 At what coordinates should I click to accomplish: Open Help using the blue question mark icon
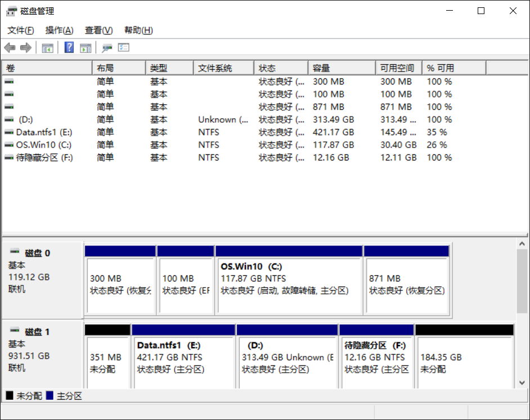click(x=69, y=47)
